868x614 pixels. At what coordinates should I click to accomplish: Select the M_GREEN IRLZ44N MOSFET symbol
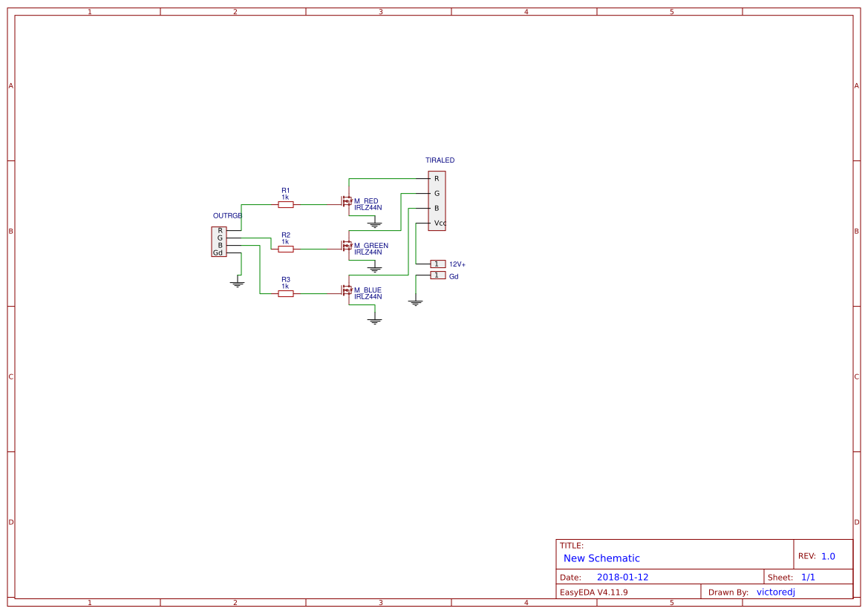pyautogui.click(x=347, y=245)
